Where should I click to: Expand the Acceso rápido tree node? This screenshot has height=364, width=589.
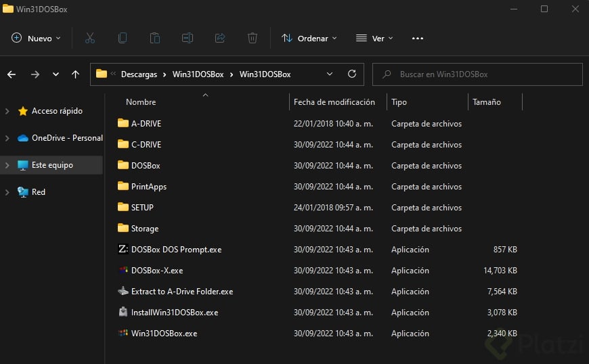(7, 111)
